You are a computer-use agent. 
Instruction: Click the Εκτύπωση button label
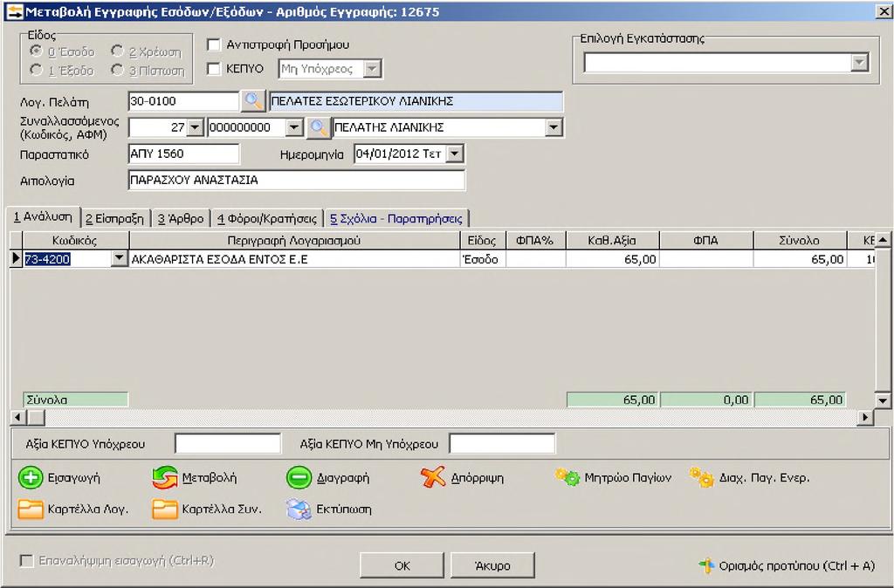pos(344,509)
